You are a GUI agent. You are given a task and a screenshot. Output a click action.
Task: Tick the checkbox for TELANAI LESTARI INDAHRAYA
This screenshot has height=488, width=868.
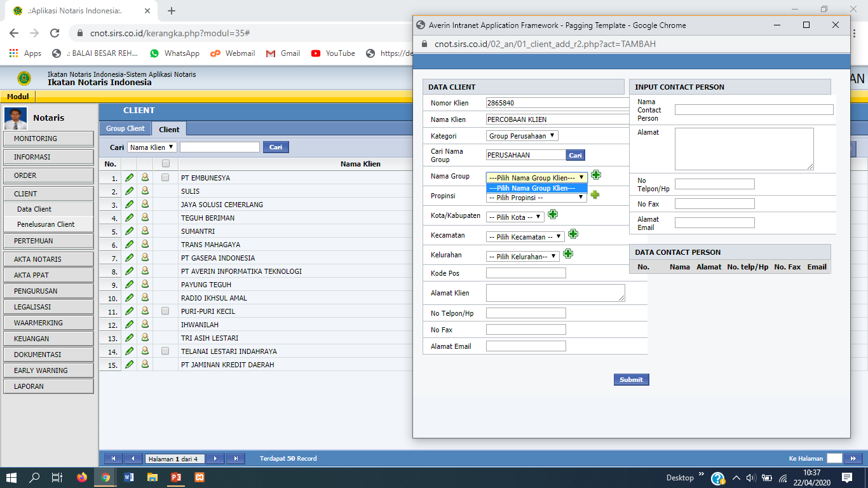tap(165, 351)
